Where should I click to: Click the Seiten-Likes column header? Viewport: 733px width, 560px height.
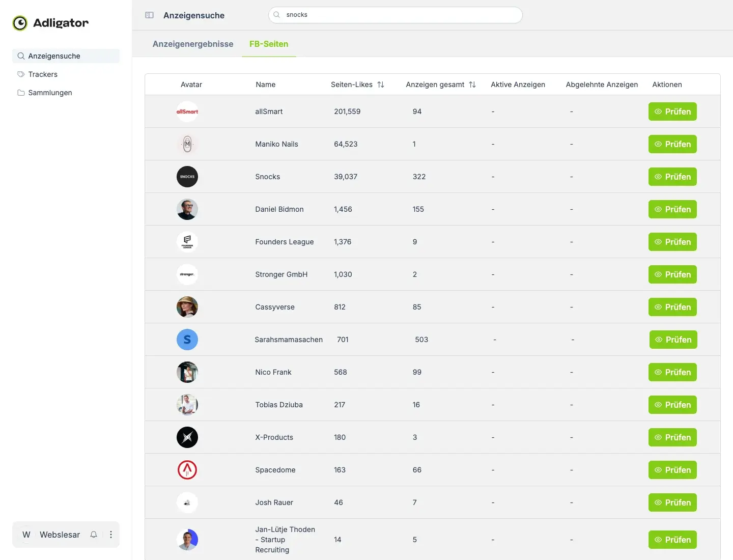pos(352,85)
